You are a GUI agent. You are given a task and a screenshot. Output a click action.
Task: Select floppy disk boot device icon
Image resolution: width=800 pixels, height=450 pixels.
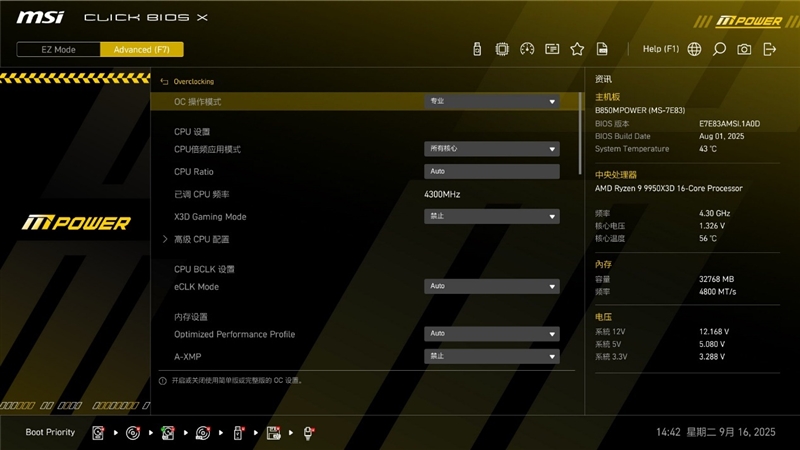pyautogui.click(x=273, y=433)
